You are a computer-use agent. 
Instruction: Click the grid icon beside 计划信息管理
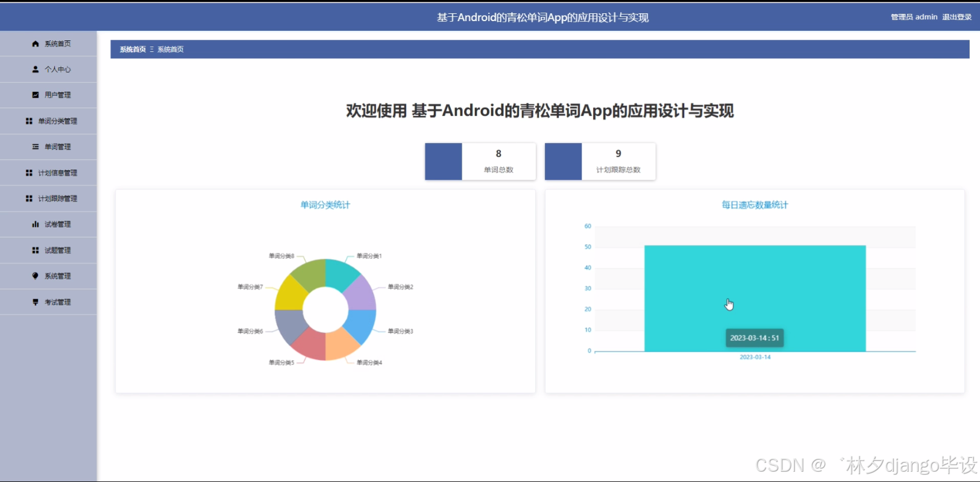click(29, 173)
